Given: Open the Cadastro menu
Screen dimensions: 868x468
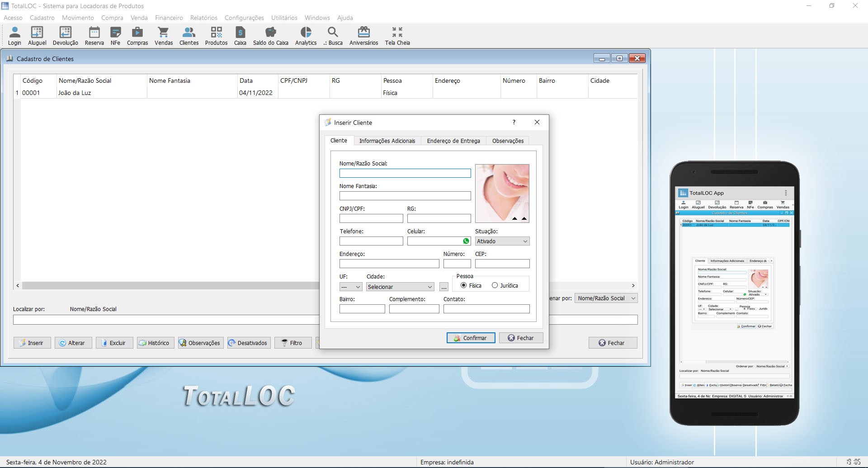Looking at the screenshot, I should pos(42,18).
